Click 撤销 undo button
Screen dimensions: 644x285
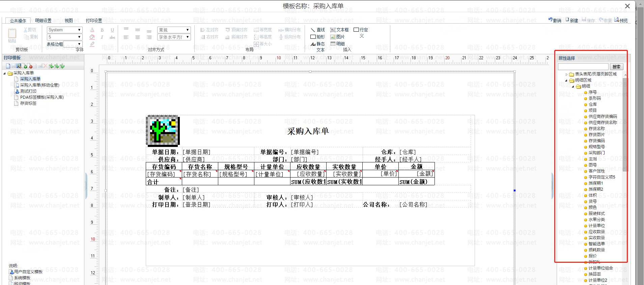pyautogui.click(x=555, y=20)
